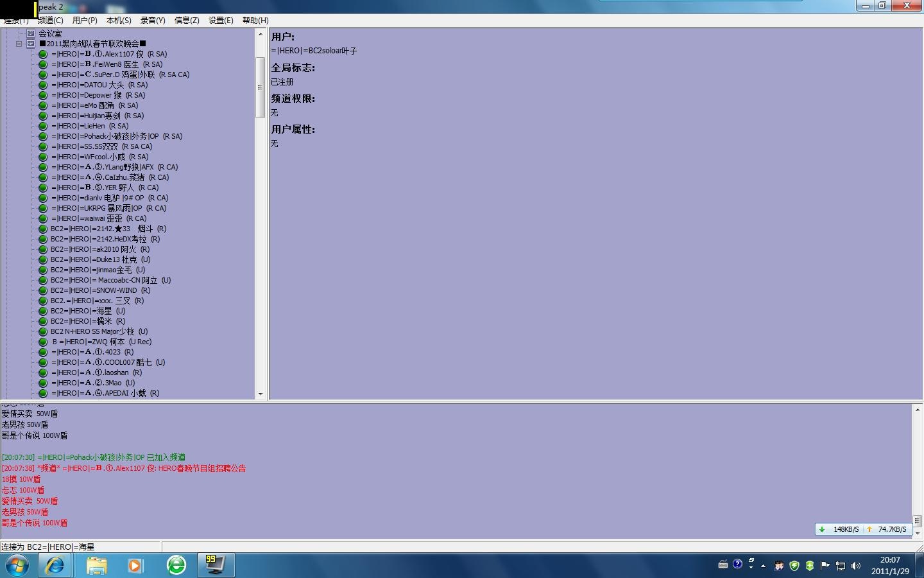This screenshot has width=924, height=578.
Task: Open the 帮助(H) help menu
Action: (255, 21)
